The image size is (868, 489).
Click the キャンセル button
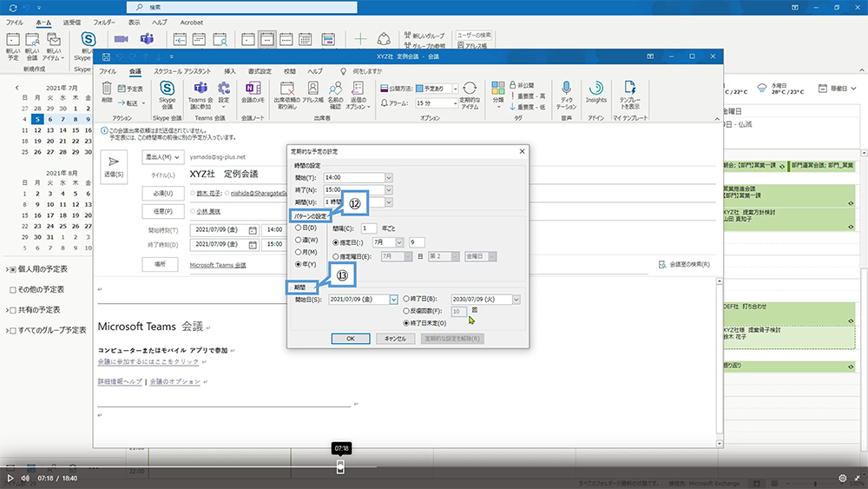[x=395, y=338]
